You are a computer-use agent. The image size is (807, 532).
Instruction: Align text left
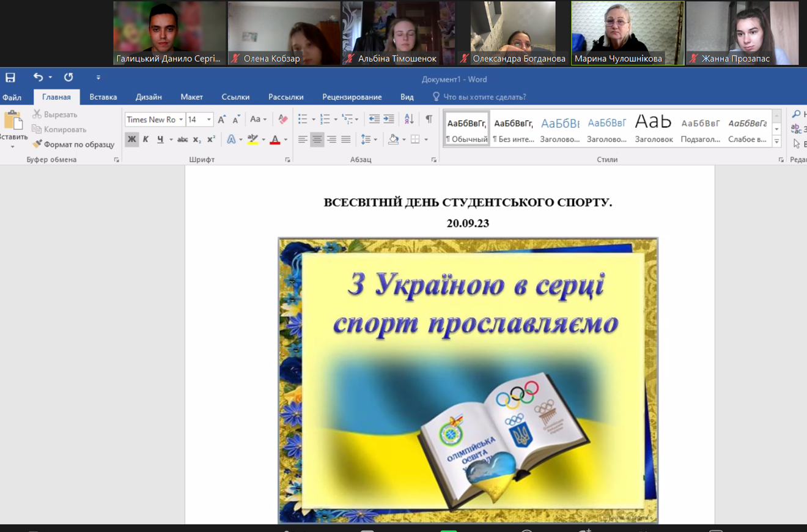(x=303, y=139)
